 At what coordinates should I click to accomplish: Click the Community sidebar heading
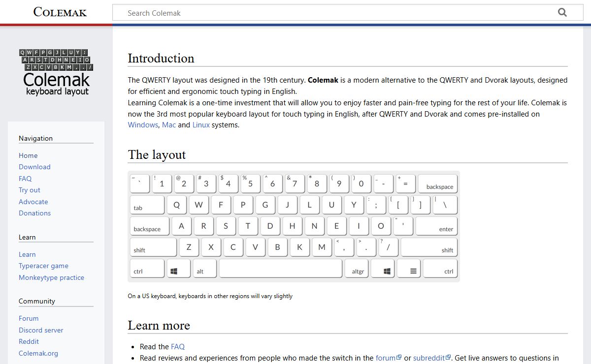[37, 301]
